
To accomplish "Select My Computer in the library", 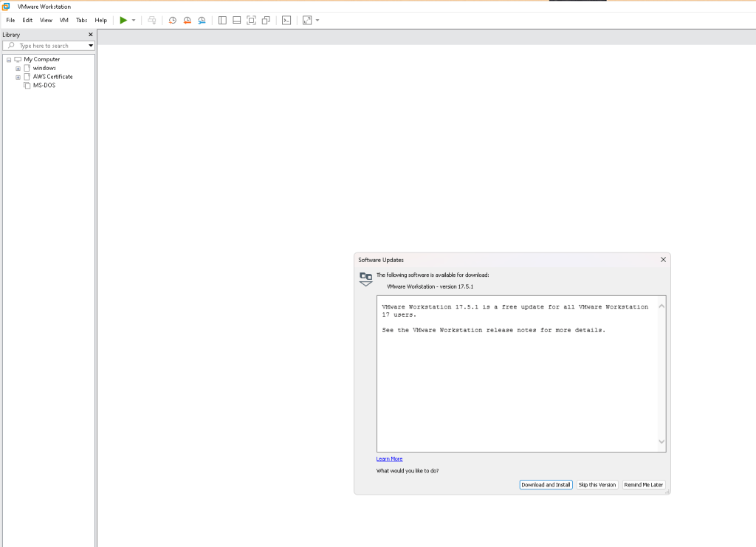I will pyautogui.click(x=42, y=59).
